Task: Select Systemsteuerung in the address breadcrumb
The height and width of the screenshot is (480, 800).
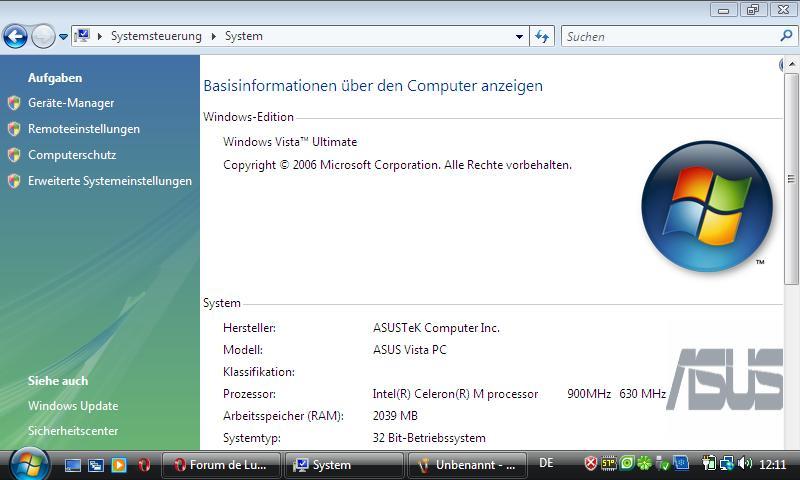Action: click(156, 36)
